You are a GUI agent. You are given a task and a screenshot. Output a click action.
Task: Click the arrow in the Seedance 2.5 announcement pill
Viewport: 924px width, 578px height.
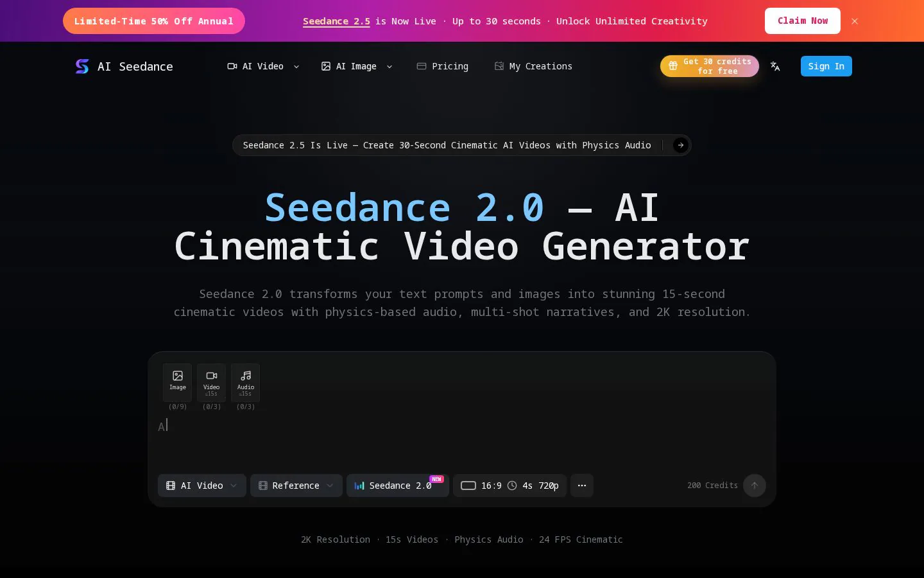tap(681, 145)
